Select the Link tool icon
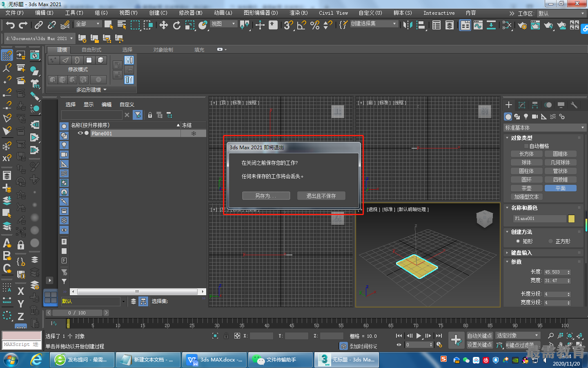 (39, 25)
